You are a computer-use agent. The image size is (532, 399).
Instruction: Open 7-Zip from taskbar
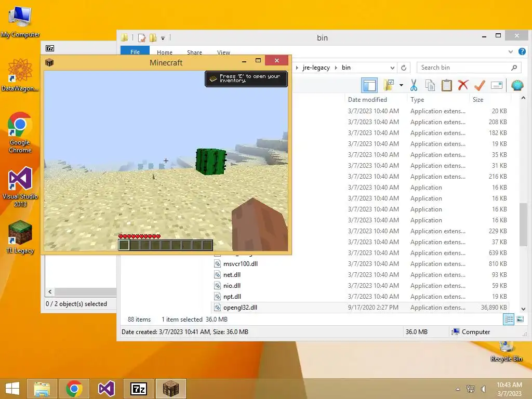pos(138,389)
